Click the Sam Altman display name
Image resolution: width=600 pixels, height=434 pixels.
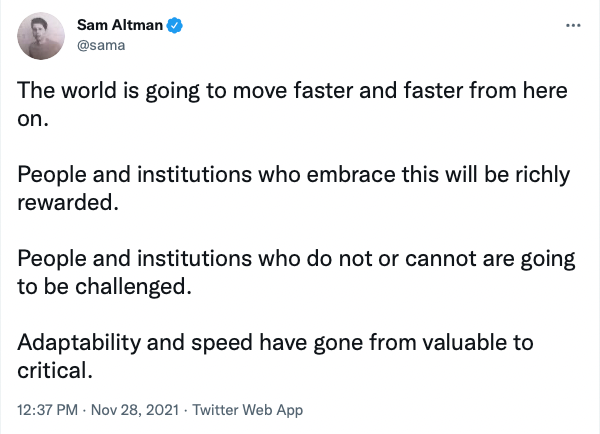tap(120, 25)
